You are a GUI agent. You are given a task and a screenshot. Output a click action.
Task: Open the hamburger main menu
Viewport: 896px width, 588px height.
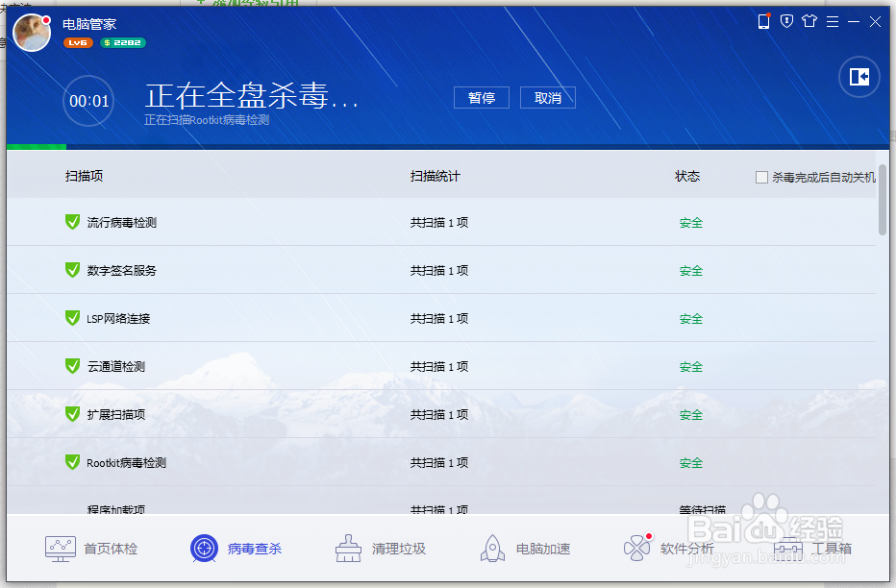[832, 20]
